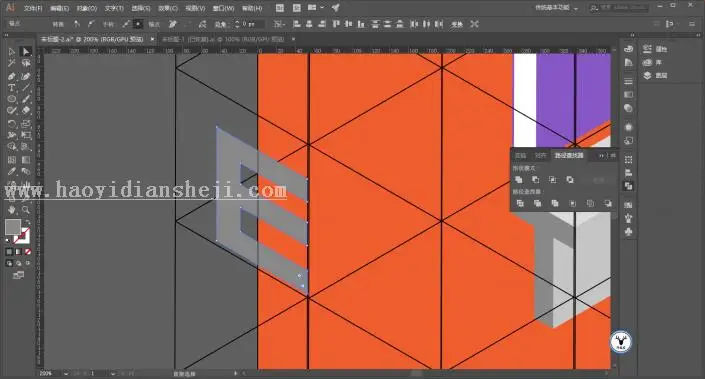The width and height of the screenshot is (705, 379).
Task: Set paint mode to None
Action: [x=28, y=252]
